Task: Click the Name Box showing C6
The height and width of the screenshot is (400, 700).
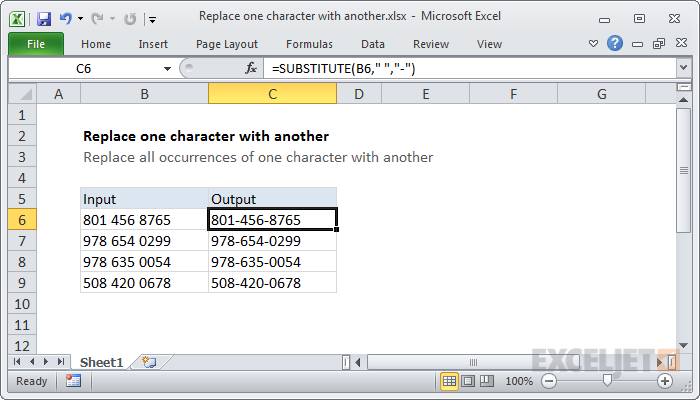Action: pos(84,68)
